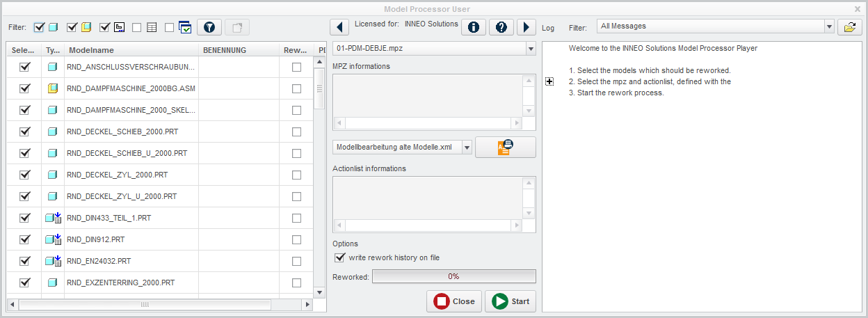Click the left arrow navigation button
This screenshot has height=318, width=868.
pyautogui.click(x=339, y=27)
